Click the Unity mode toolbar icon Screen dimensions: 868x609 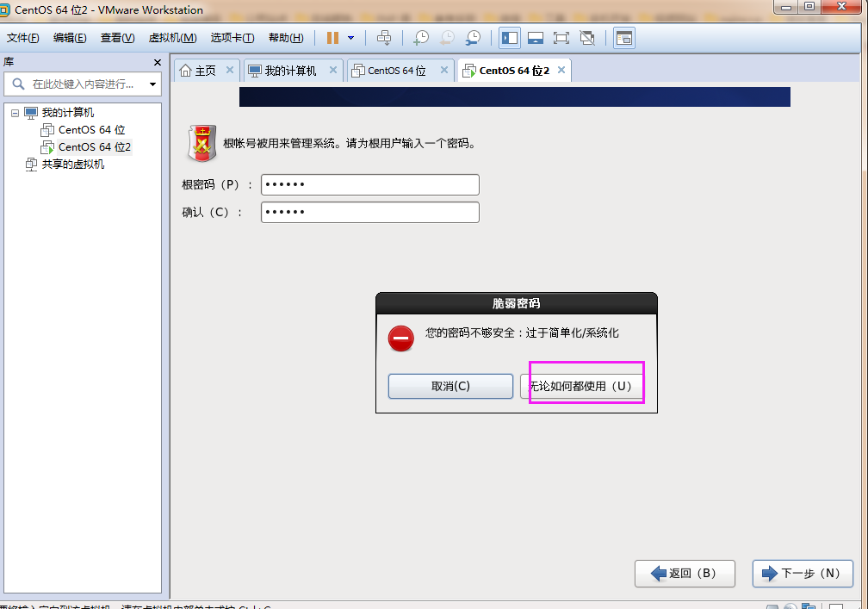(587, 38)
